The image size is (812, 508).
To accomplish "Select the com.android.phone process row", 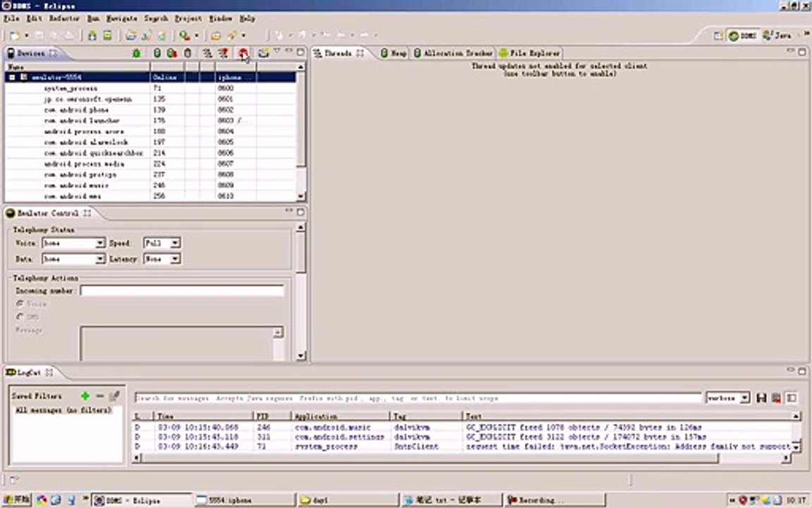I will point(150,110).
